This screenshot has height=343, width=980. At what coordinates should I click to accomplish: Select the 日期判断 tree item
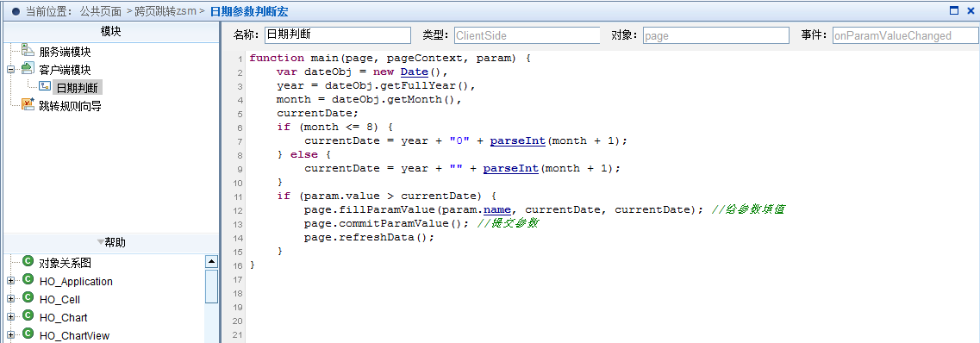click(x=78, y=87)
